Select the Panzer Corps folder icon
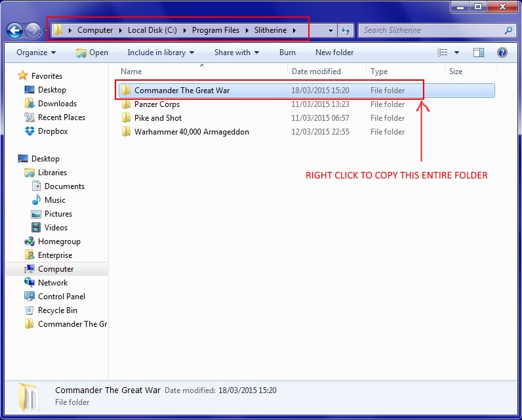The width and height of the screenshot is (522, 420). [126, 104]
